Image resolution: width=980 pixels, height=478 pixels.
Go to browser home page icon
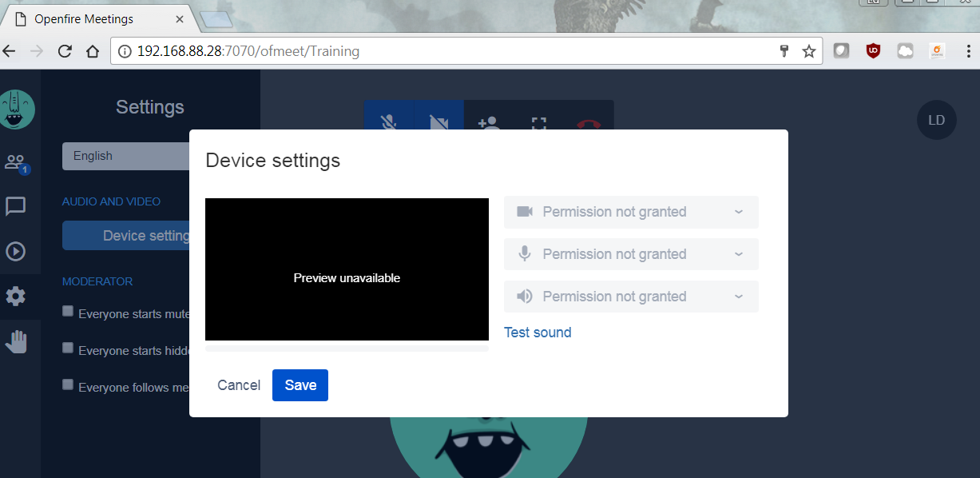click(93, 51)
